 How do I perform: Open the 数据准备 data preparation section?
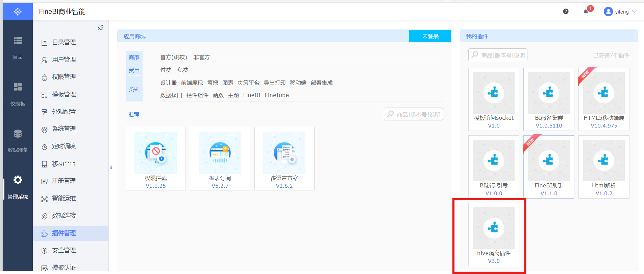[x=18, y=141]
